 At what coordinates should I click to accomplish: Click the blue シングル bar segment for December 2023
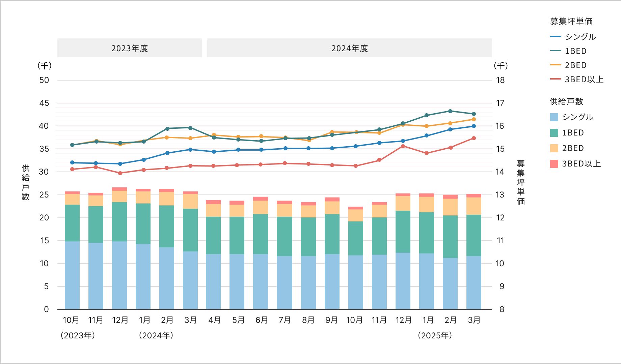119,275
